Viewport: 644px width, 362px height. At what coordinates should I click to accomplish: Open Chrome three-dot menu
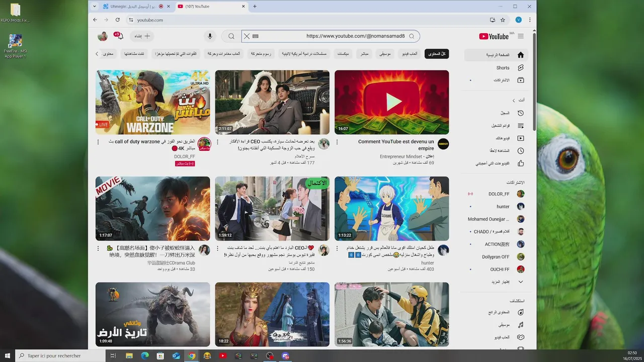point(529,20)
